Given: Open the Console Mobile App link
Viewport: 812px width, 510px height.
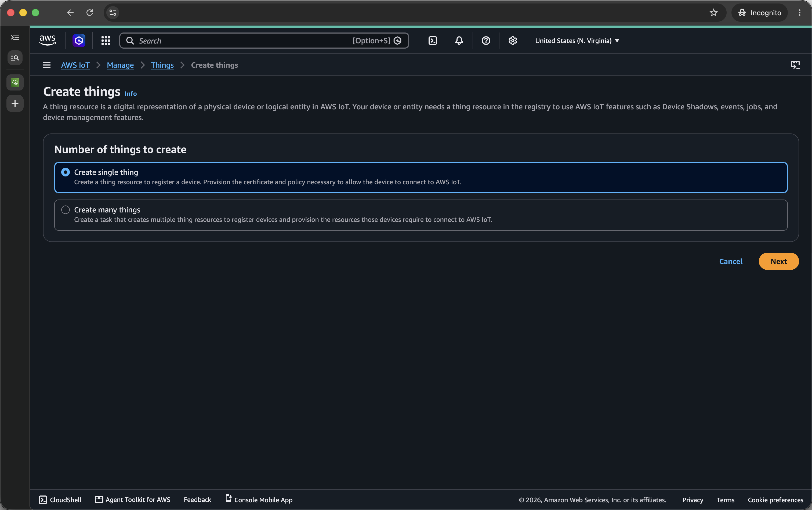Looking at the screenshot, I should pos(259,499).
